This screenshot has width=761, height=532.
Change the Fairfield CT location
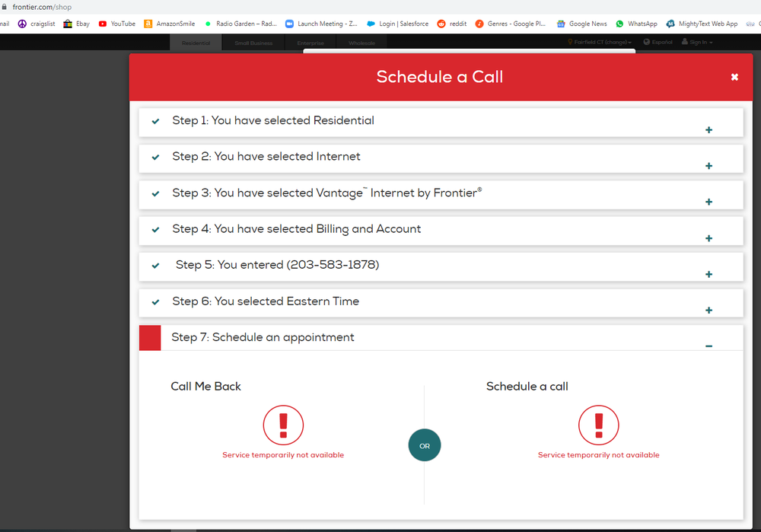point(600,42)
